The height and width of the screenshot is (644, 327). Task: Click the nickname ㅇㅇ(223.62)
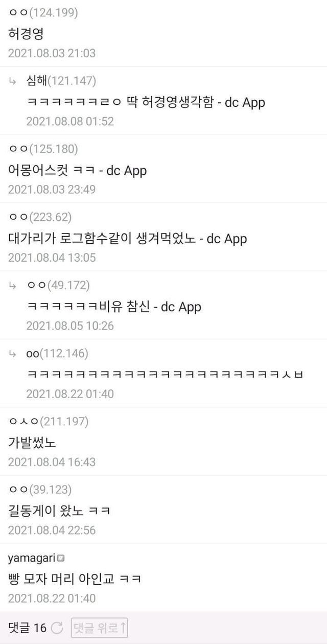point(40,217)
